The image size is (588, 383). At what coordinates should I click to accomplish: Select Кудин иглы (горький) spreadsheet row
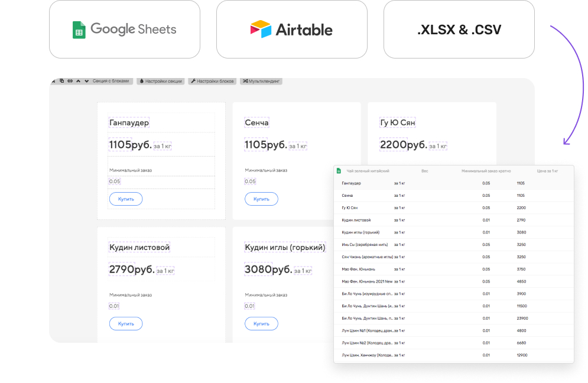coord(454,232)
